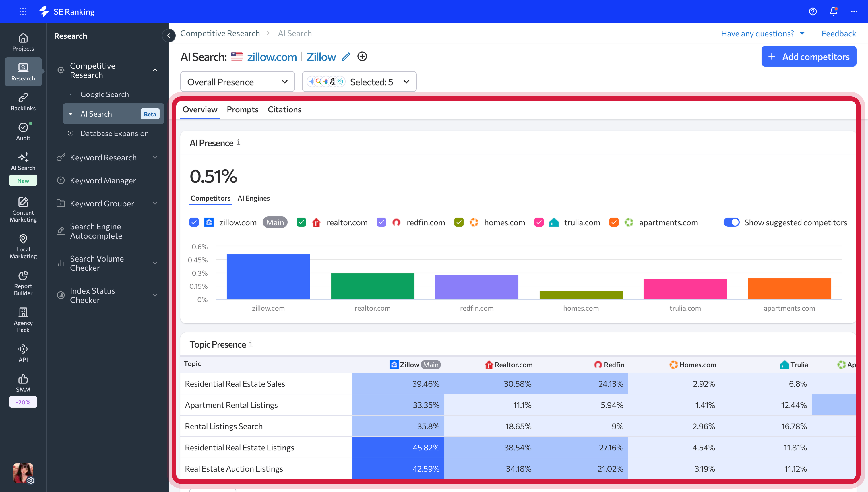Edit the Zillow brand name

(346, 57)
